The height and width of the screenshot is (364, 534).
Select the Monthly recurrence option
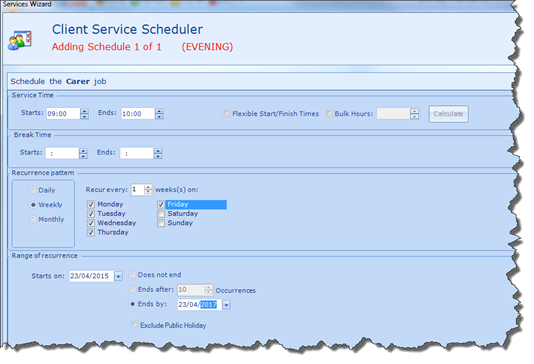pyautogui.click(x=33, y=220)
